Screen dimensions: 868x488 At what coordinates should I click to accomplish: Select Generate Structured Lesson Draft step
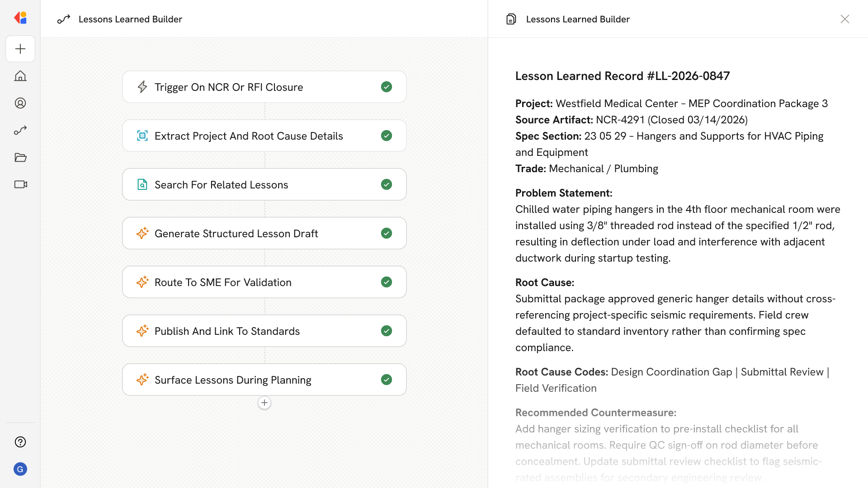coord(236,233)
